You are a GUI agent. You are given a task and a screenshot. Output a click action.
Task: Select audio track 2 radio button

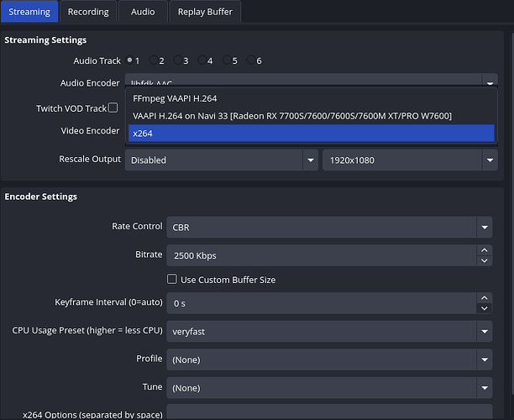[154, 60]
